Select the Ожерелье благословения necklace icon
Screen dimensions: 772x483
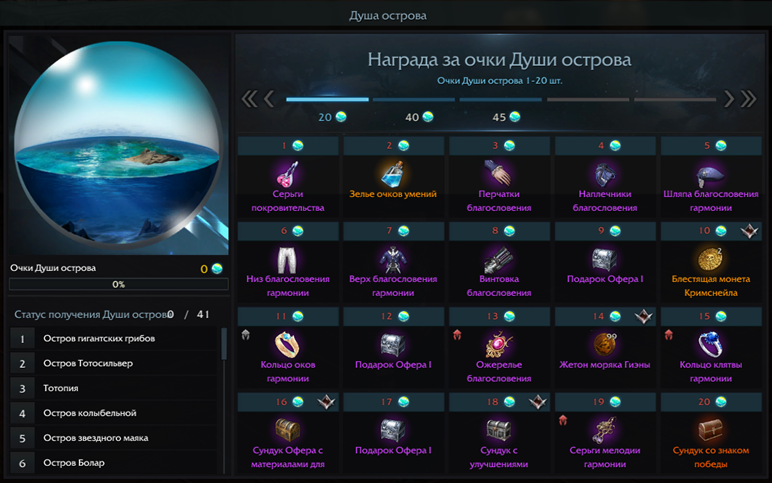tap(498, 344)
